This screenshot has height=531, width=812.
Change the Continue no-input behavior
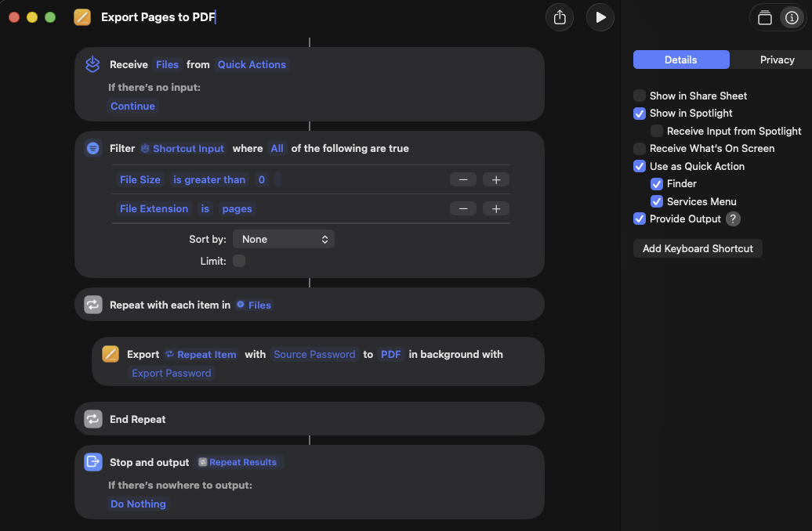pos(132,106)
